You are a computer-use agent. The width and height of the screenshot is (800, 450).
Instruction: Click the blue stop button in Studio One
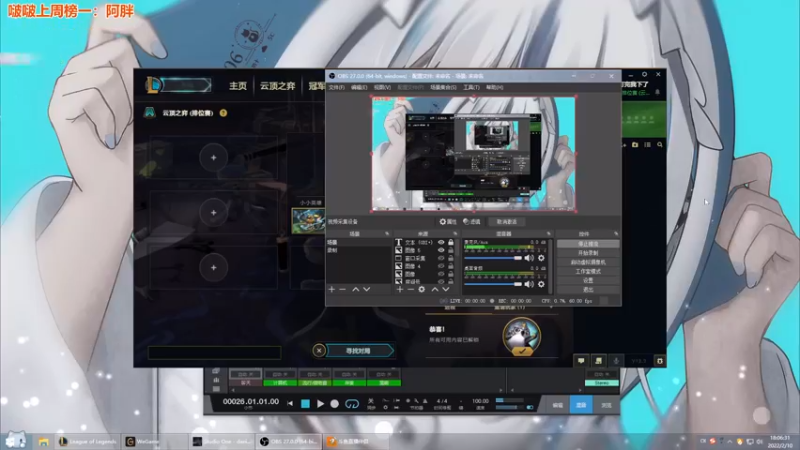click(305, 404)
